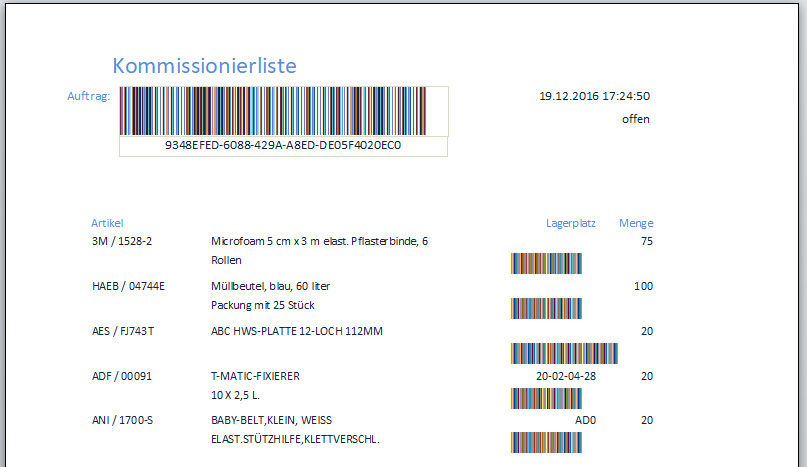Click quantity 20 in AES / FJ743T row
The height and width of the screenshot is (467, 807).
[647, 331]
